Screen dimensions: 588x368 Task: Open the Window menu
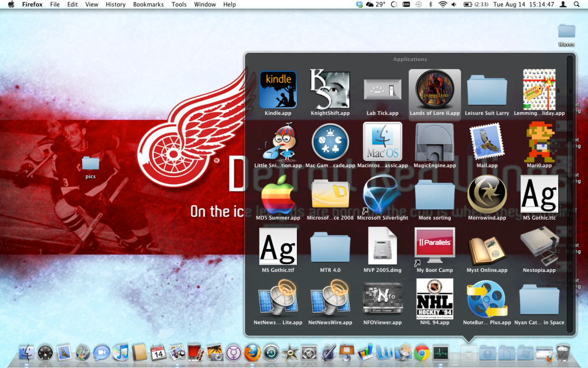tap(205, 5)
